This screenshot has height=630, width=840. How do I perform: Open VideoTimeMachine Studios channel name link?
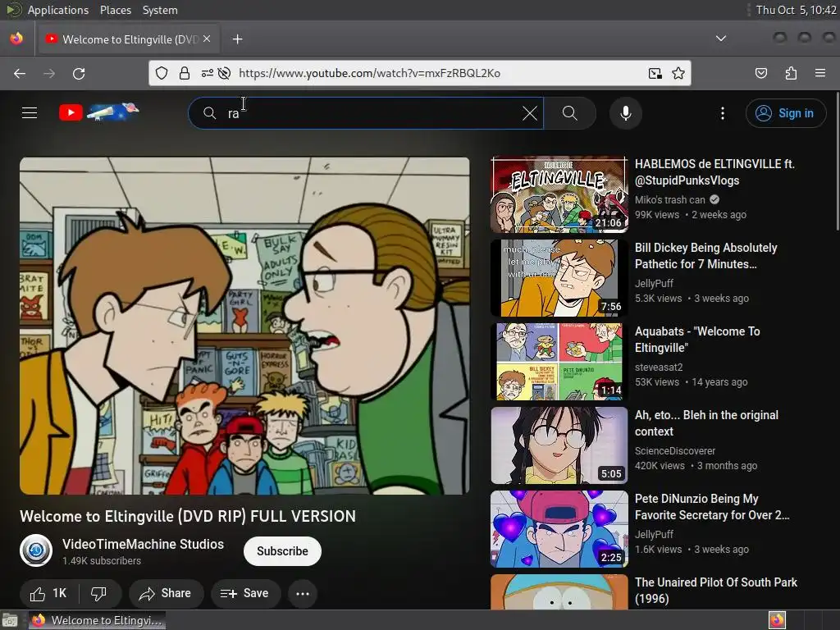tap(143, 544)
